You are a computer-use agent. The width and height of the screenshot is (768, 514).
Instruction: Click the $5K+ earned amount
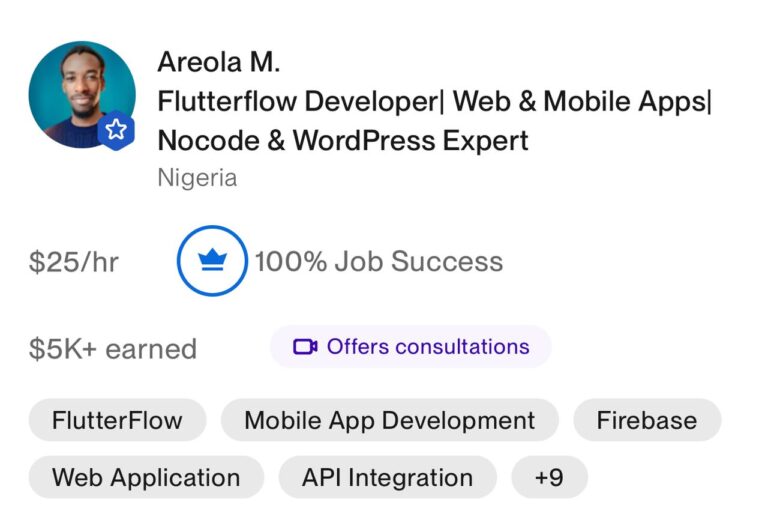coord(113,349)
